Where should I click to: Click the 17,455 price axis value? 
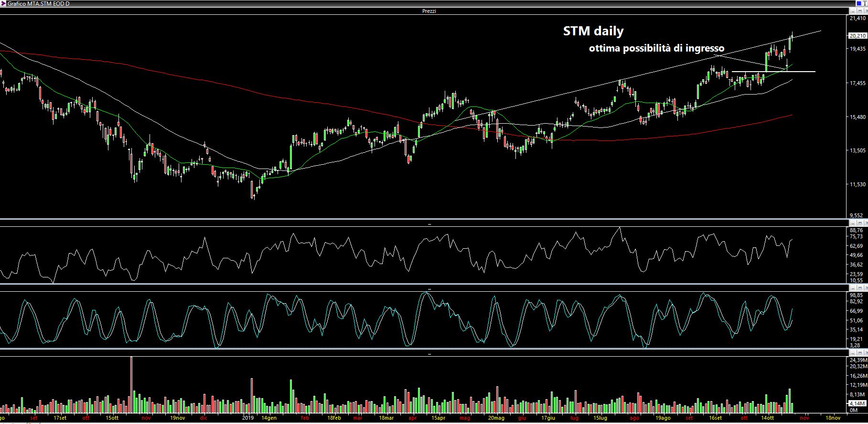[x=857, y=83]
